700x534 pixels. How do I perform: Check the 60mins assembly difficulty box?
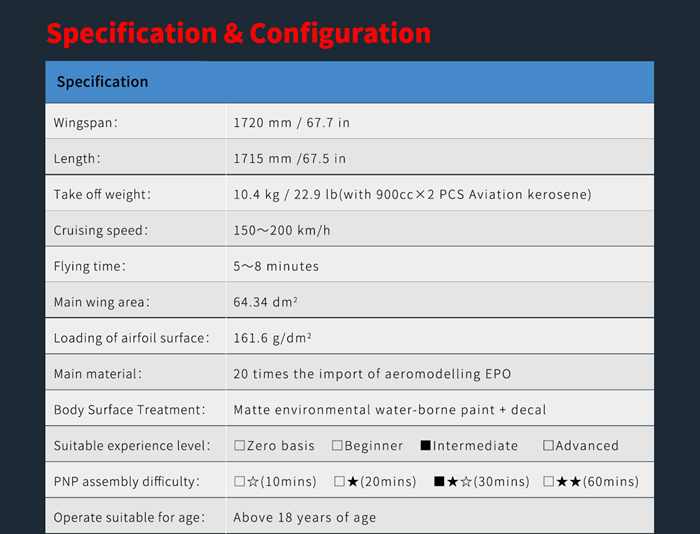(548, 482)
